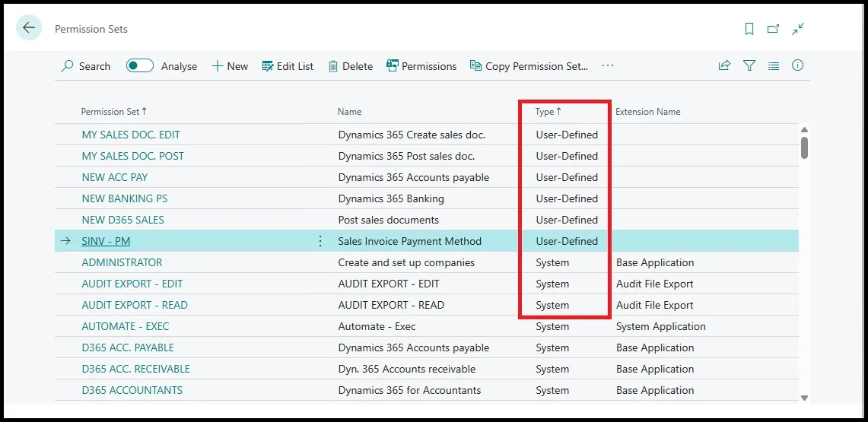
Task: Click the Name column header
Action: pyautogui.click(x=349, y=112)
